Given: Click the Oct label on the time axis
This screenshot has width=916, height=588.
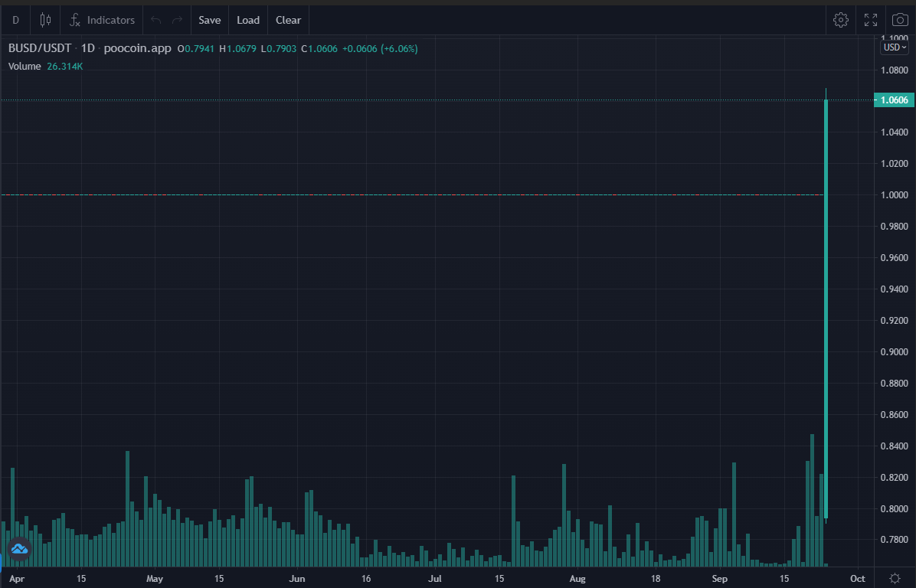Looking at the screenshot, I should 858,579.
